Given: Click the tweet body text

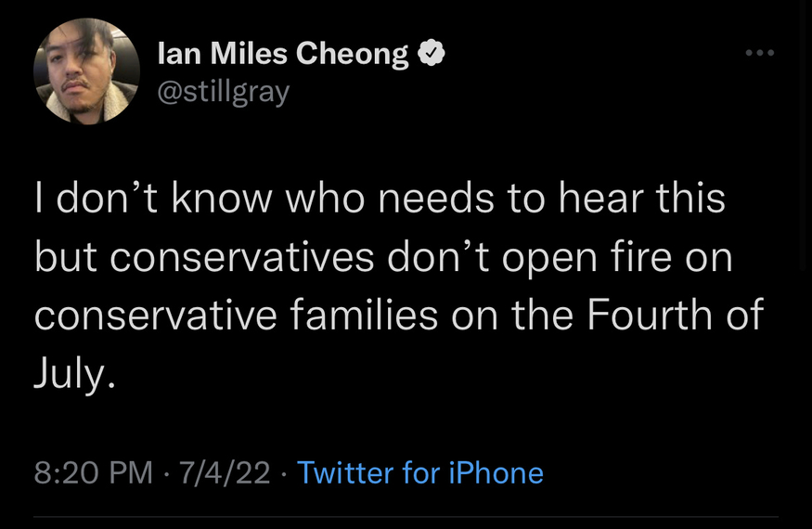Looking at the screenshot, I should (399, 288).
